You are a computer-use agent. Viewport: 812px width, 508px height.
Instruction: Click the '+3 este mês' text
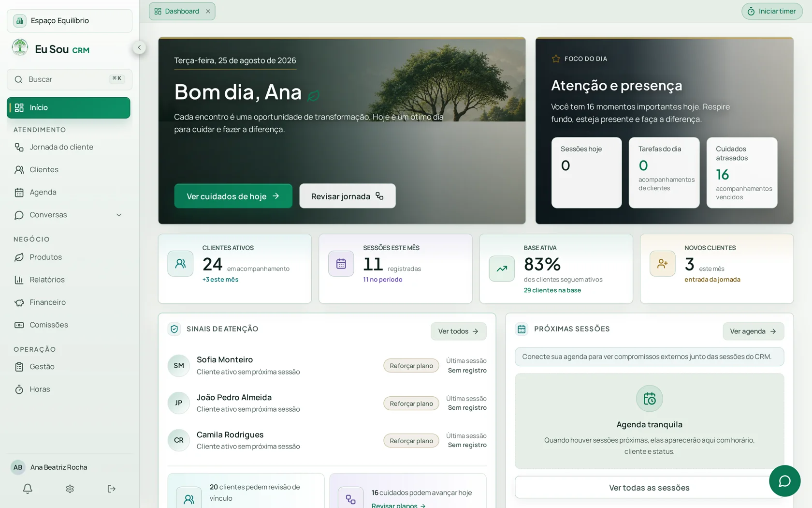pyautogui.click(x=220, y=280)
